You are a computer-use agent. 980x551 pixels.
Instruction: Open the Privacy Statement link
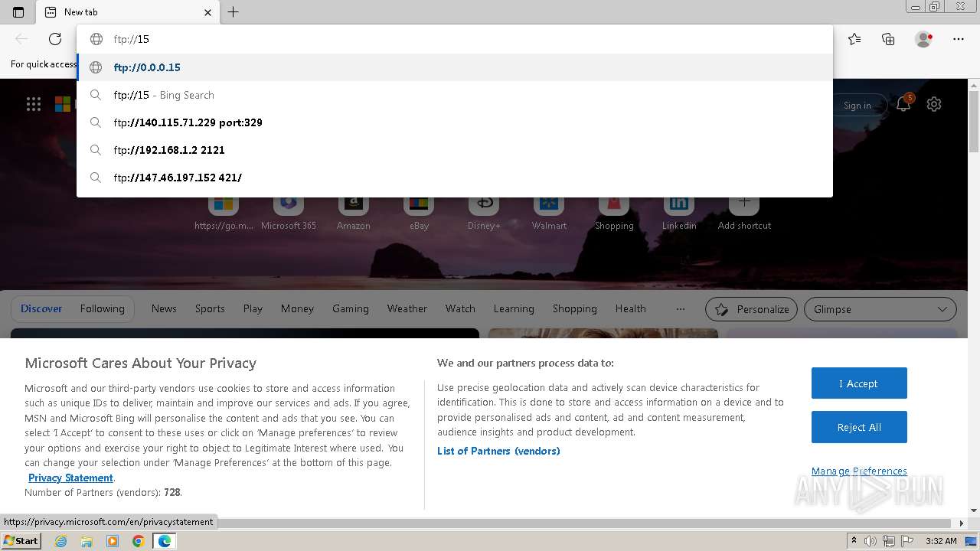(70, 478)
